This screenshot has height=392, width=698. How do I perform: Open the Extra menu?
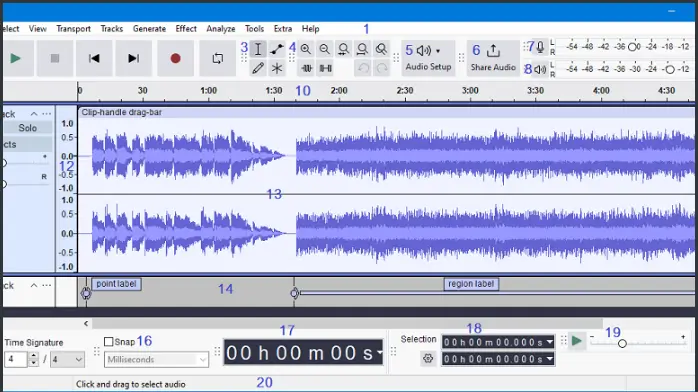coord(283,29)
